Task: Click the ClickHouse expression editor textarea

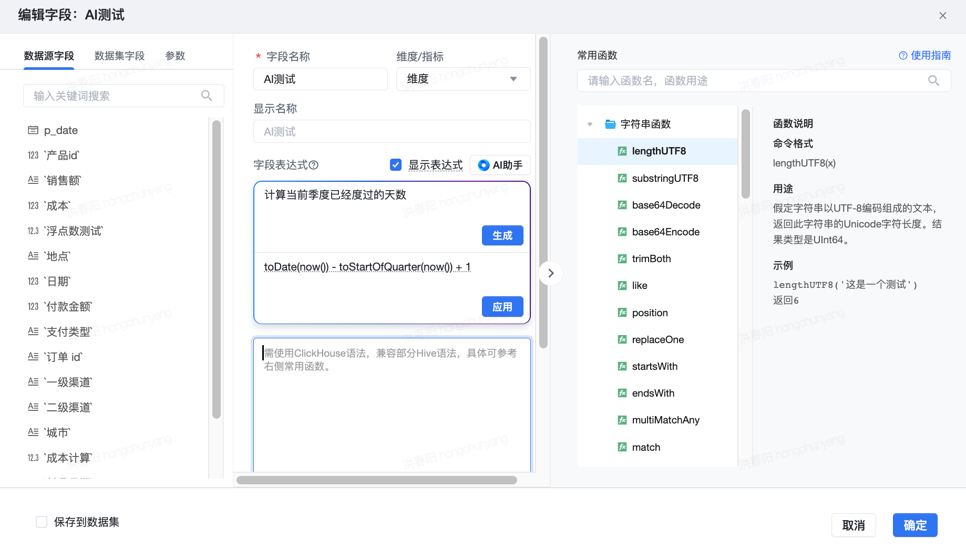Action: click(392, 405)
